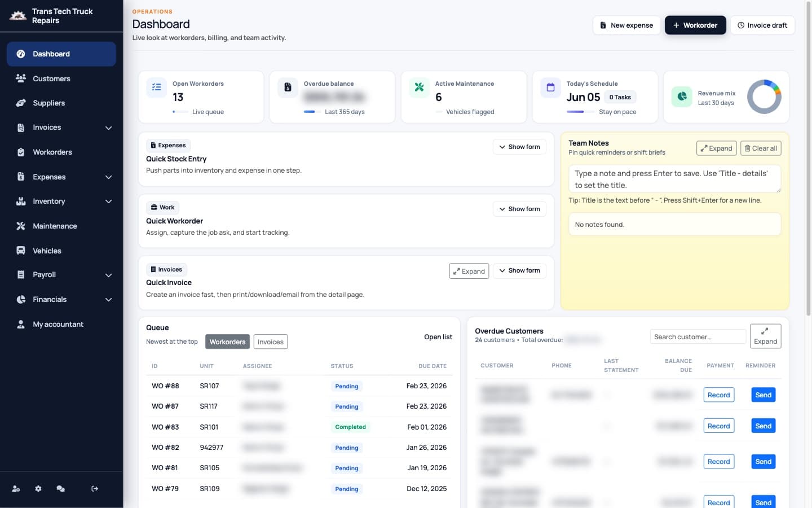Click the page vertical scrollbar
The image size is (812, 508).
click(x=809, y=158)
